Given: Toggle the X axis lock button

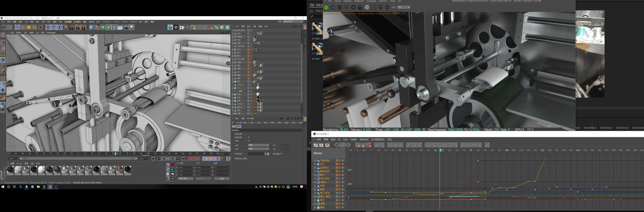Looking at the screenshot, I should [x=48, y=27].
